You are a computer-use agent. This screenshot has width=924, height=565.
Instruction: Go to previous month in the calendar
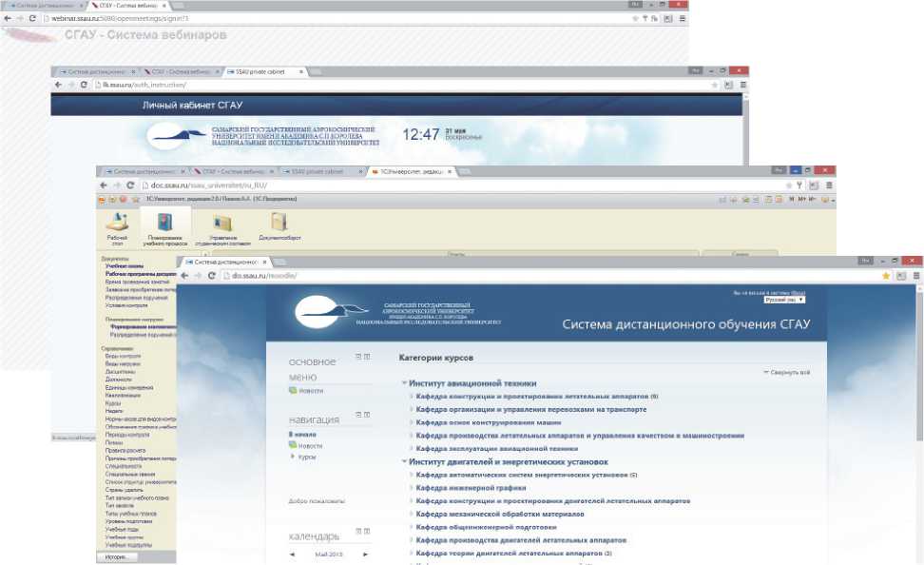point(292,555)
